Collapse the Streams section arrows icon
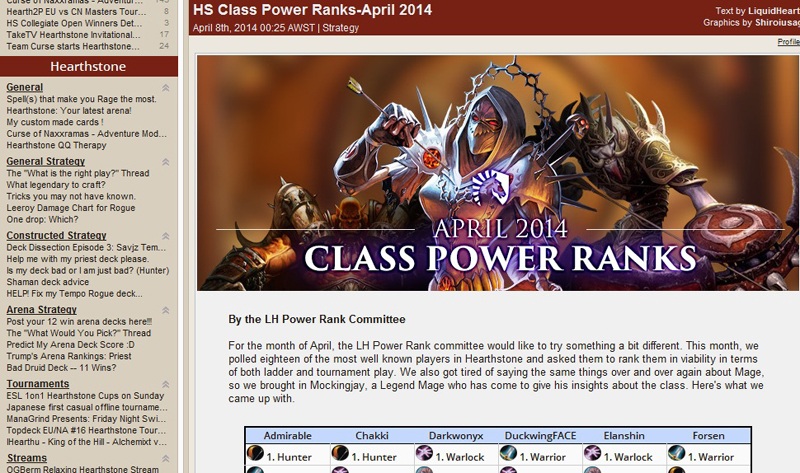The width and height of the screenshot is (800, 473). pos(165,459)
